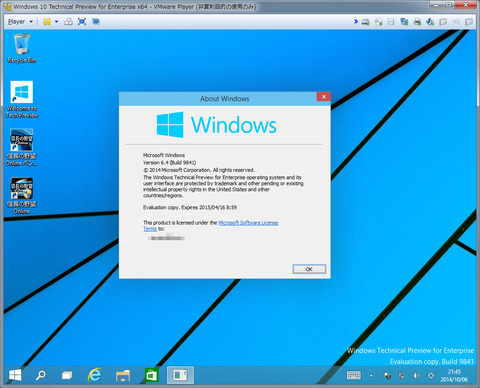
Task: Open Welcome to Tech Preview shortcut
Action: point(22,99)
